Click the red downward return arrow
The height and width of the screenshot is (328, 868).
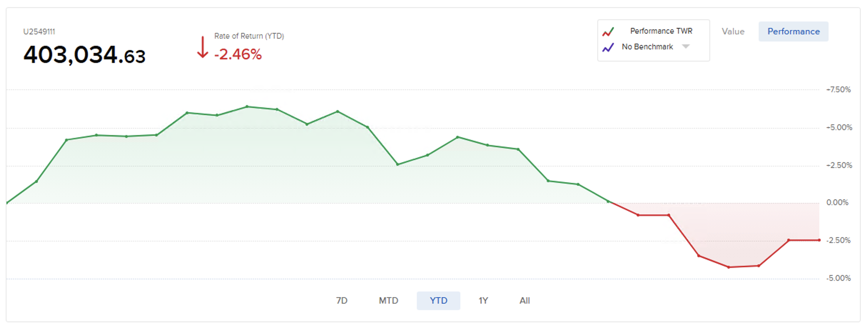(x=202, y=47)
